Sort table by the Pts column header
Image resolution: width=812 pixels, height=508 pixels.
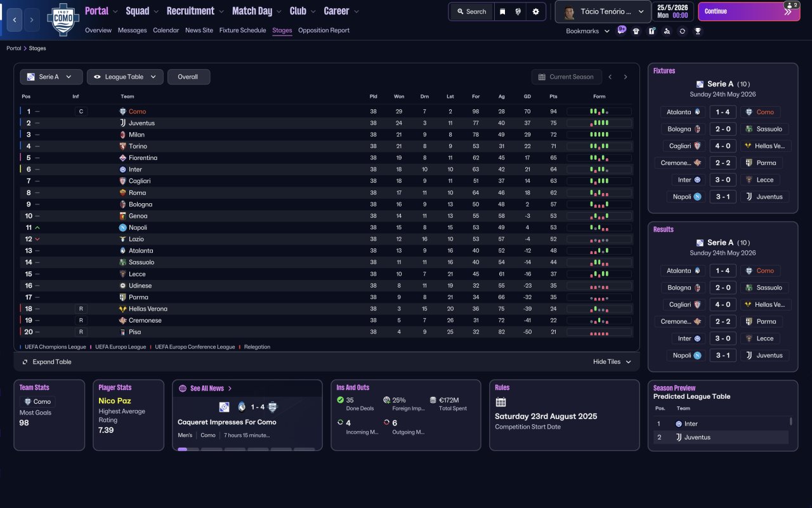tap(553, 97)
